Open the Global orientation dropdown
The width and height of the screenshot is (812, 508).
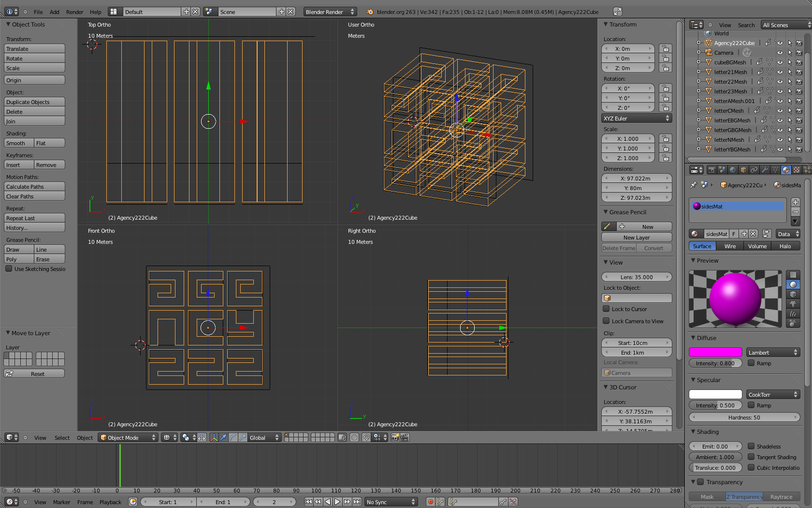click(264, 437)
